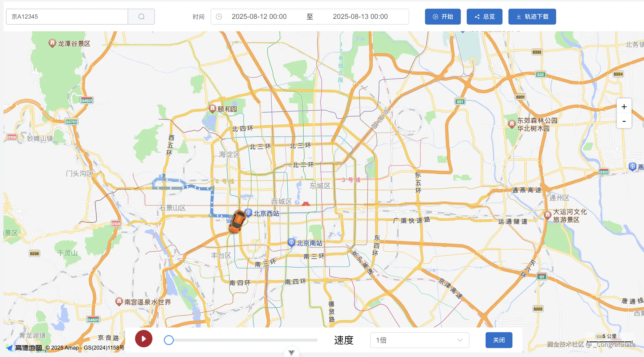Image resolution: width=644 pixels, height=357 pixels.
Task: Click the orange car marker on map
Action: pos(237,221)
